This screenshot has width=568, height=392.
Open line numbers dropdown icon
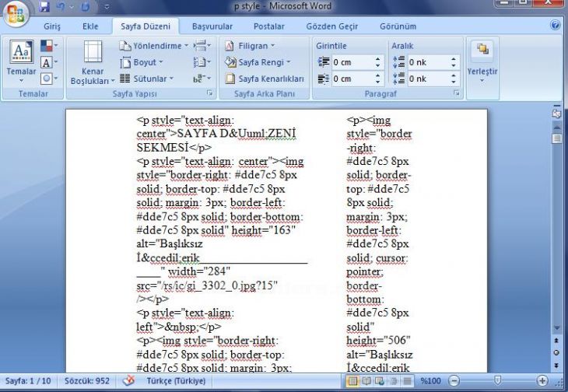(x=202, y=62)
